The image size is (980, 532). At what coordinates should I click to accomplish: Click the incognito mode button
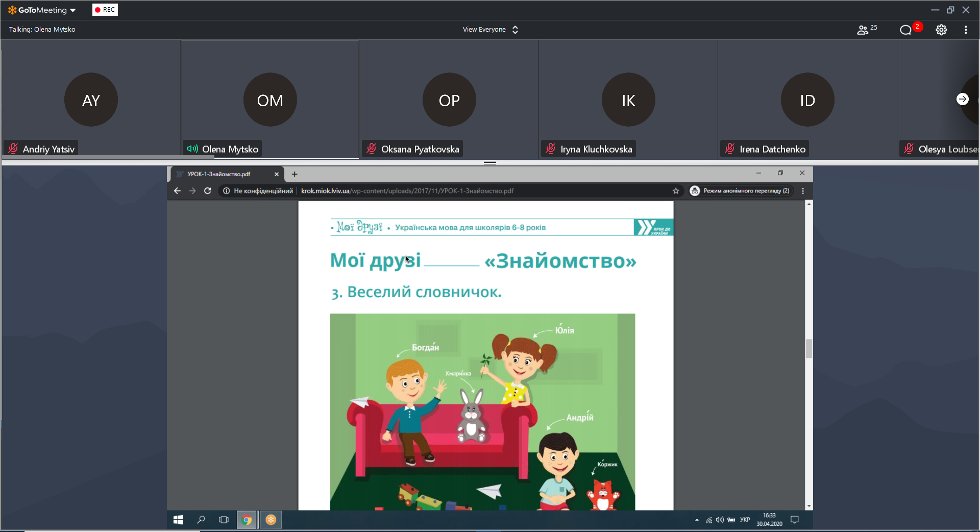(740, 191)
